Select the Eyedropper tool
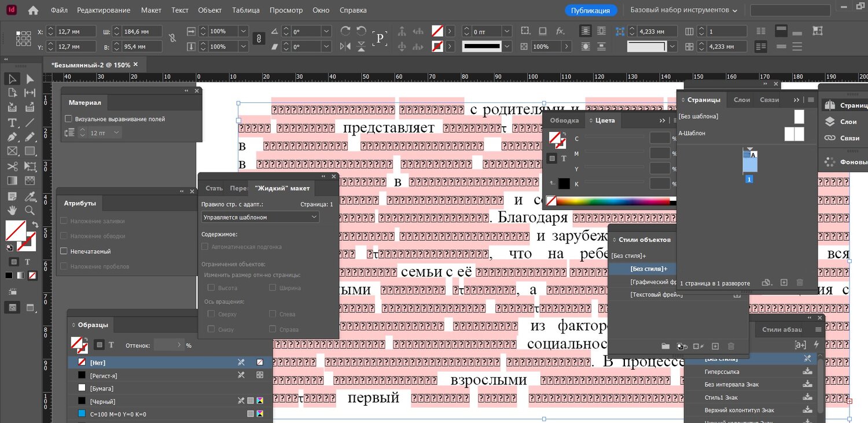This screenshot has width=868, height=423. [30, 196]
